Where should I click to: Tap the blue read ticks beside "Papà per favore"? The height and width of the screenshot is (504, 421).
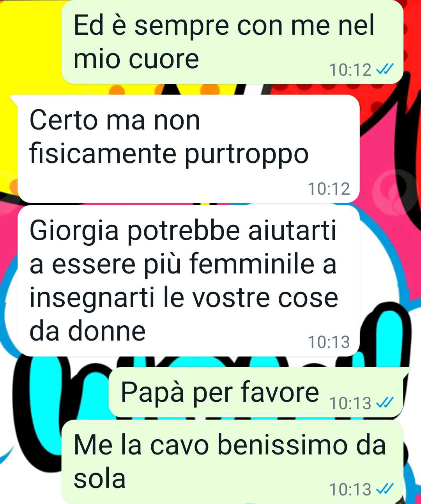(385, 403)
